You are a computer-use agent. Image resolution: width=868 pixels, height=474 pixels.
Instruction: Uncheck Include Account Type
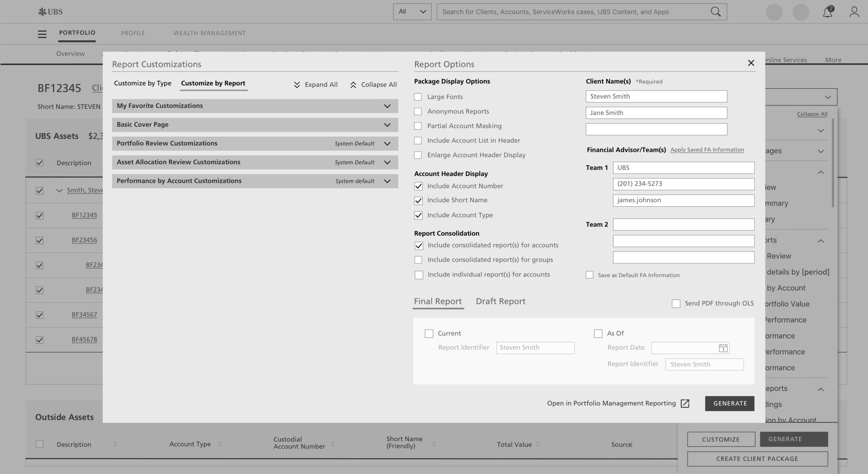pos(419,215)
